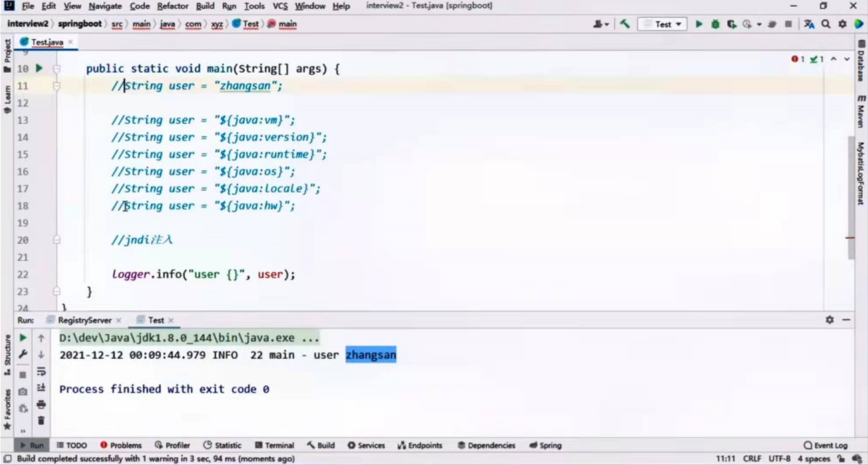868x465 pixels.
Task: Open the Translate tool icon
Action: (809, 24)
